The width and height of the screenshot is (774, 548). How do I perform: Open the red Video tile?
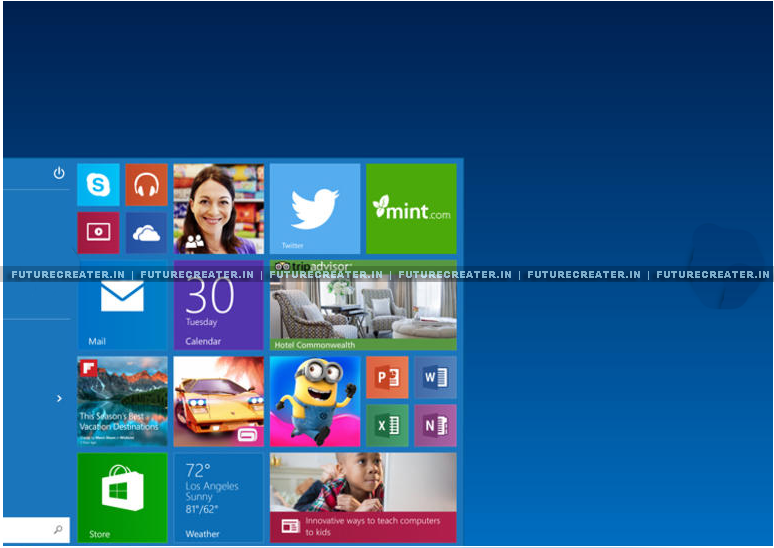(x=98, y=233)
